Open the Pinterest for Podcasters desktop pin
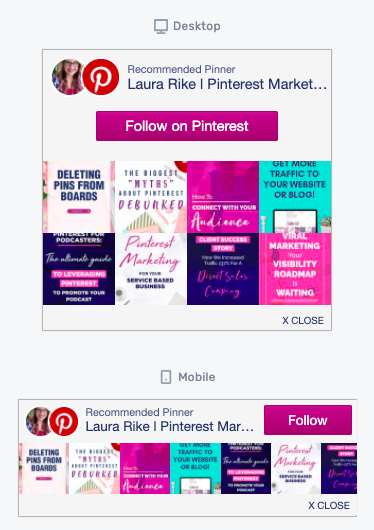The image size is (374, 530). click(79, 269)
